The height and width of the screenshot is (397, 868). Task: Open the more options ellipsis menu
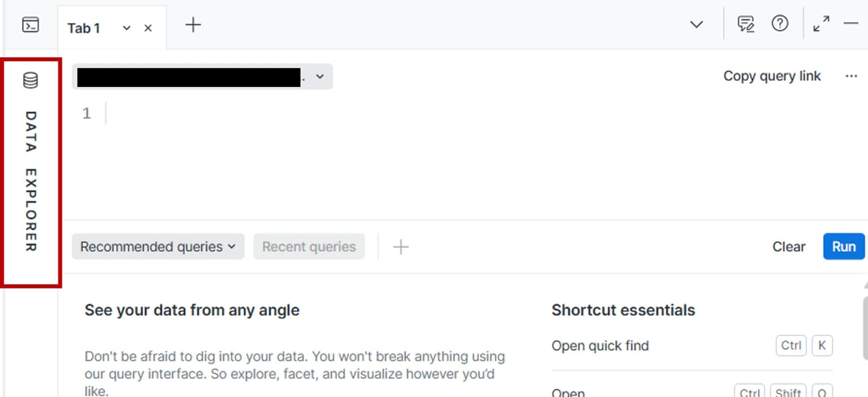(x=851, y=76)
